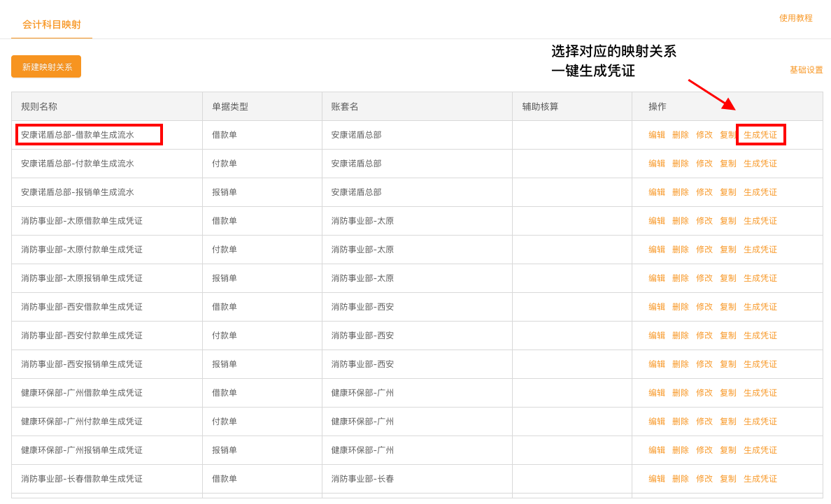Click 修改 on 健康环保部-广州借款单生成凭证
Viewport: 831px width, 504px height.
tap(704, 392)
